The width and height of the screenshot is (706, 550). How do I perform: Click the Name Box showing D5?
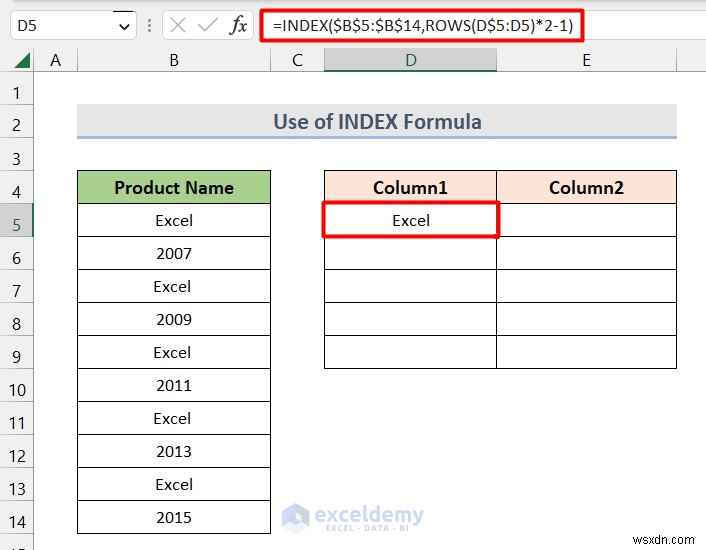[73, 25]
